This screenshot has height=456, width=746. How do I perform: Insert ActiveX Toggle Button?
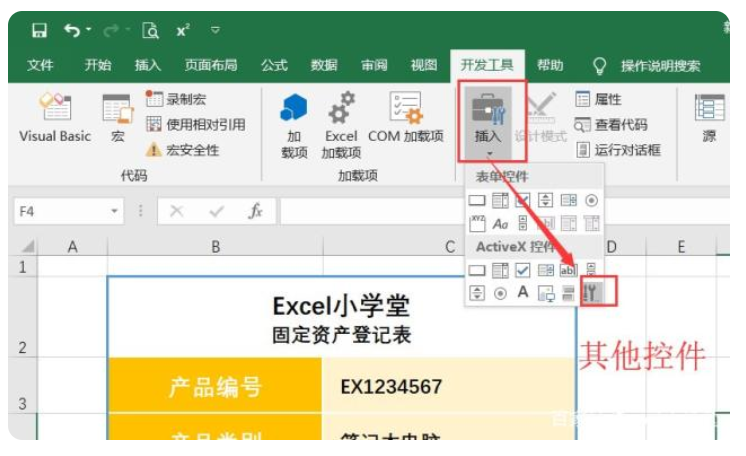[x=569, y=293]
